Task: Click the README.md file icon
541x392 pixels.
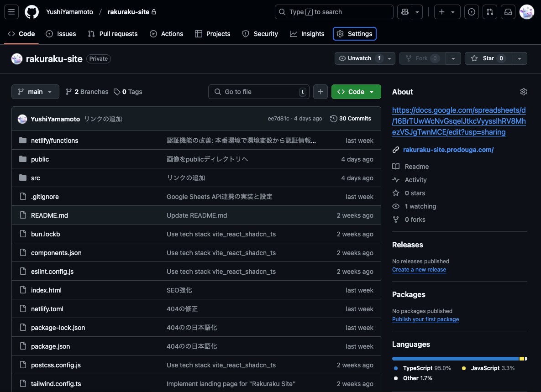Action: 23,215
